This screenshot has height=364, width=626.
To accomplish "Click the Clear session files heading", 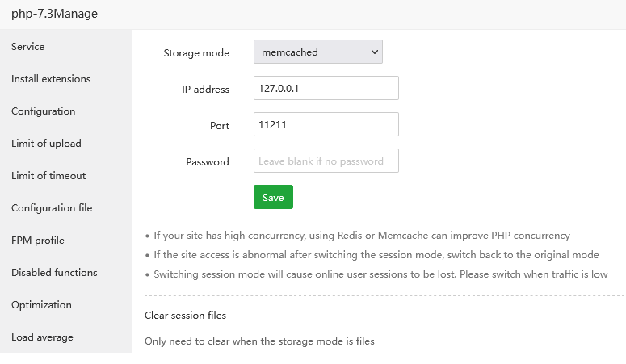I will point(185,315).
